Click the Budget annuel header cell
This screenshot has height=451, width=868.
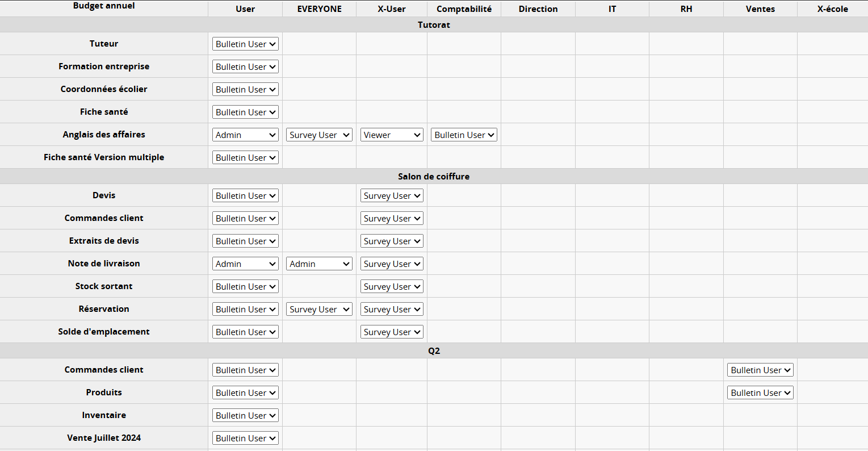[104, 6]
